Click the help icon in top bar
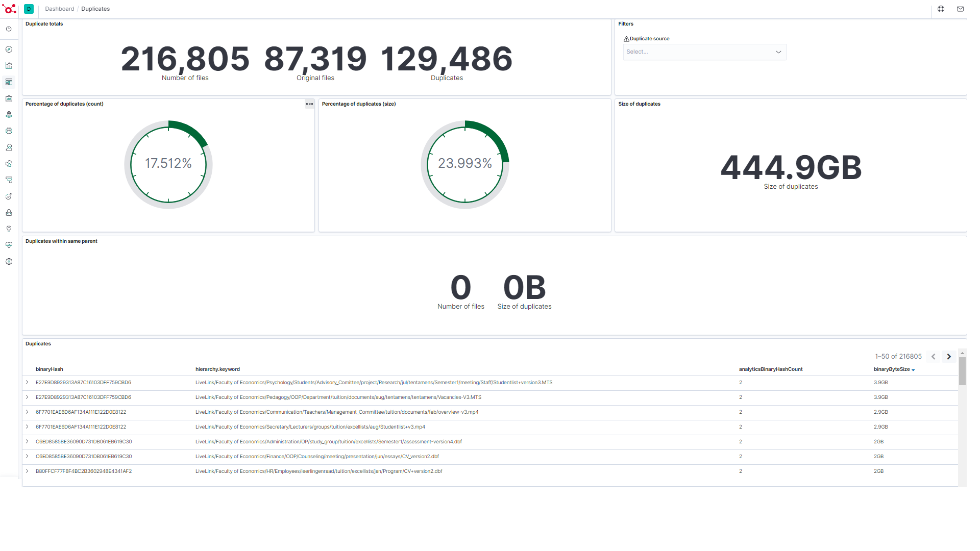Screen dimensions: 980x551 941,9
